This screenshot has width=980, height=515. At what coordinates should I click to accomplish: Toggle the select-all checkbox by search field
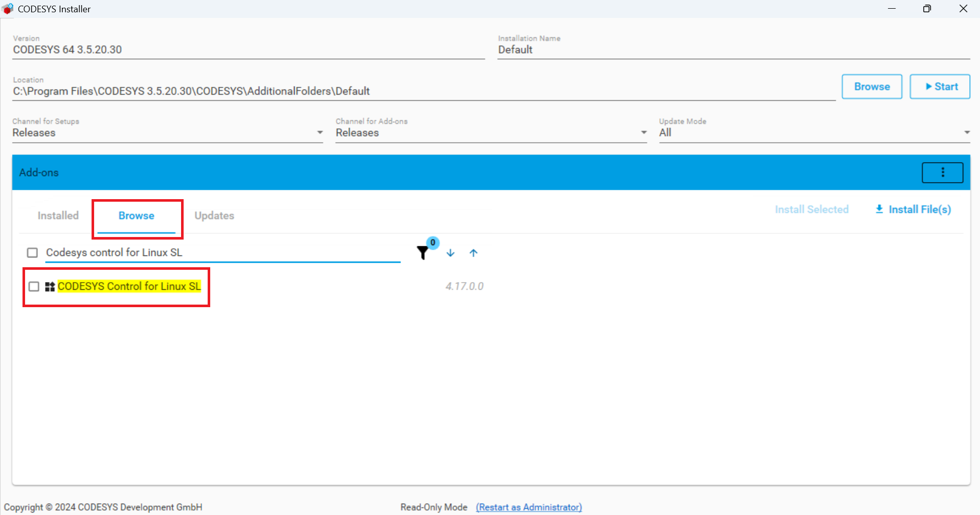[x=32, y=253]
